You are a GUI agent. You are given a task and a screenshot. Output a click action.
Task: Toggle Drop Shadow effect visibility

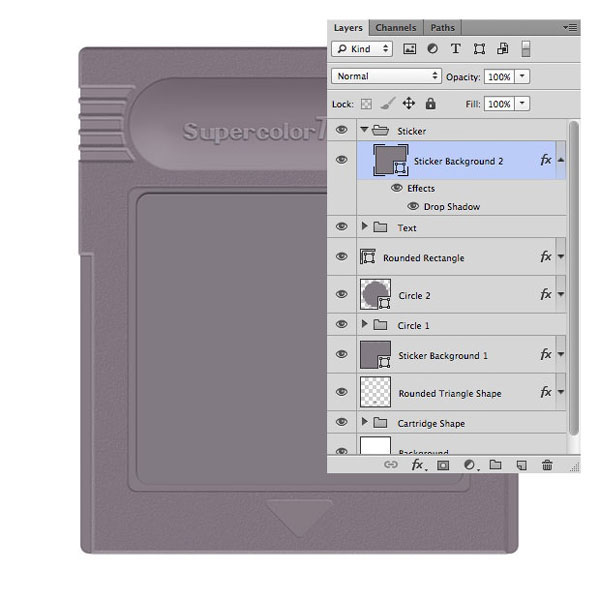(x=413, y=206)
